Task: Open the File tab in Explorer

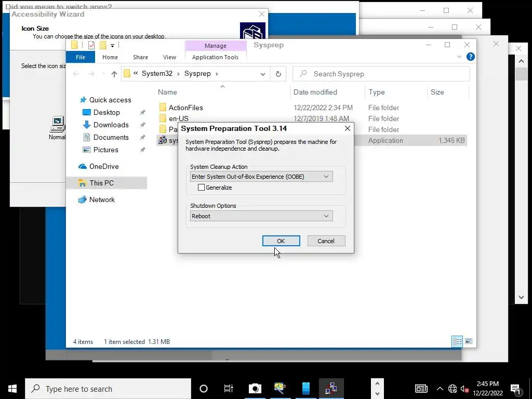Action: (x=81, y=57)
